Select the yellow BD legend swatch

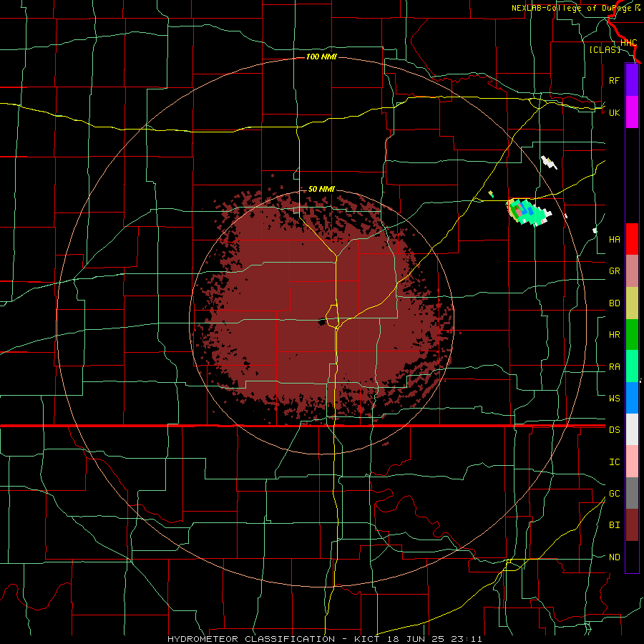(632, 303)
